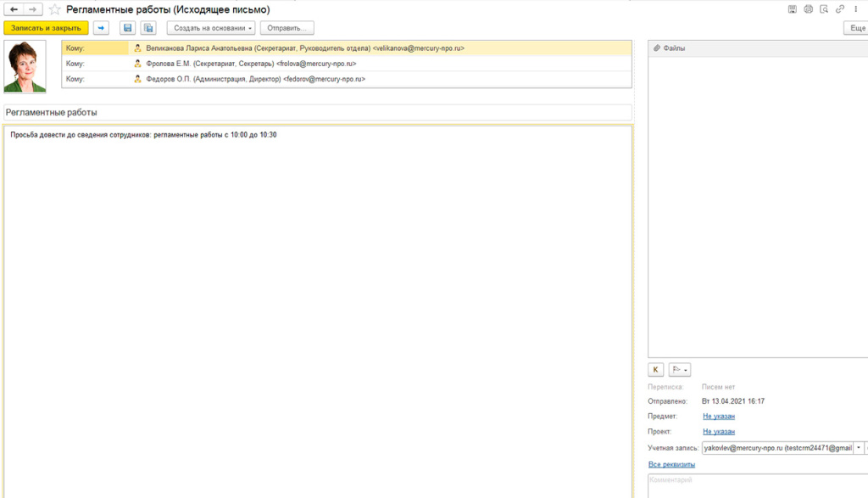
Task: Open preview with magnifier page icon
Action: click(x=824, y=9)
